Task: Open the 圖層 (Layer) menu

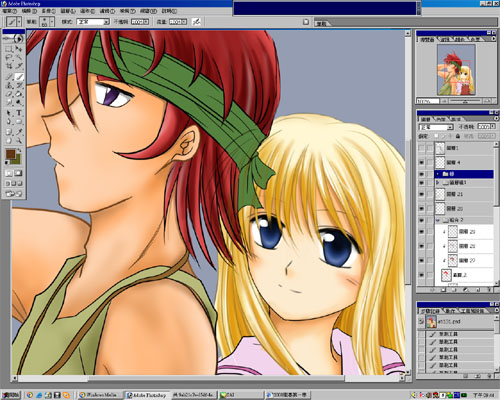Action: [x=68, y=11]
